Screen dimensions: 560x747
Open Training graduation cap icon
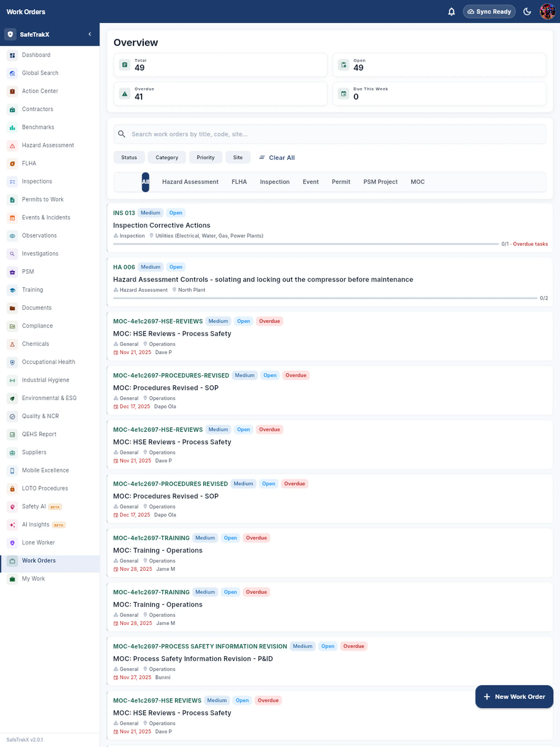(x=12, y=290)
